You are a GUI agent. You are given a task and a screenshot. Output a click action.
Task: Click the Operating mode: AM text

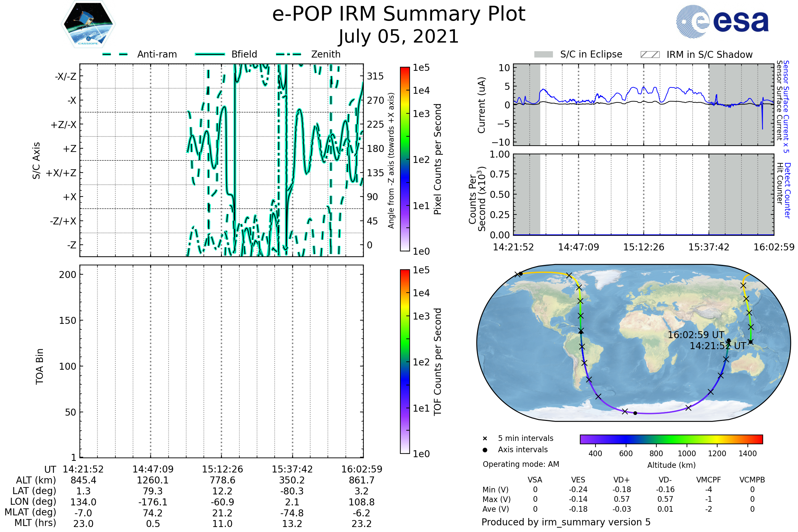521,464
